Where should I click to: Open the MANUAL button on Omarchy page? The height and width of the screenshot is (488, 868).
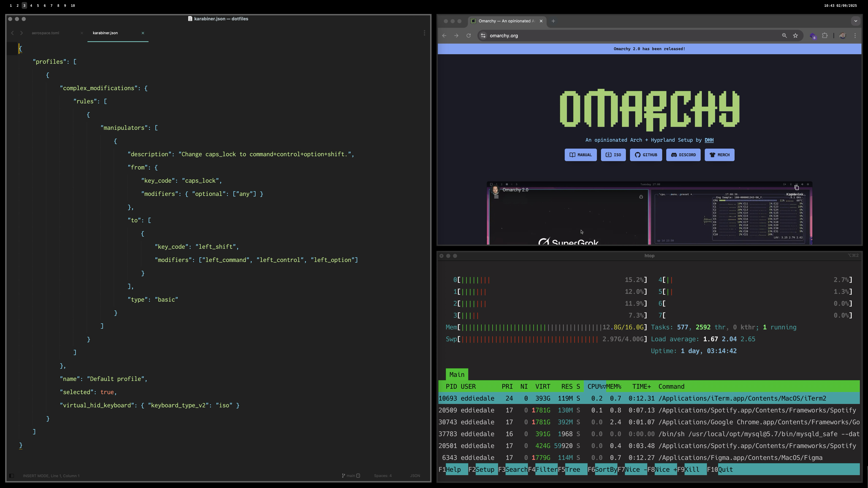click(581, 155)
